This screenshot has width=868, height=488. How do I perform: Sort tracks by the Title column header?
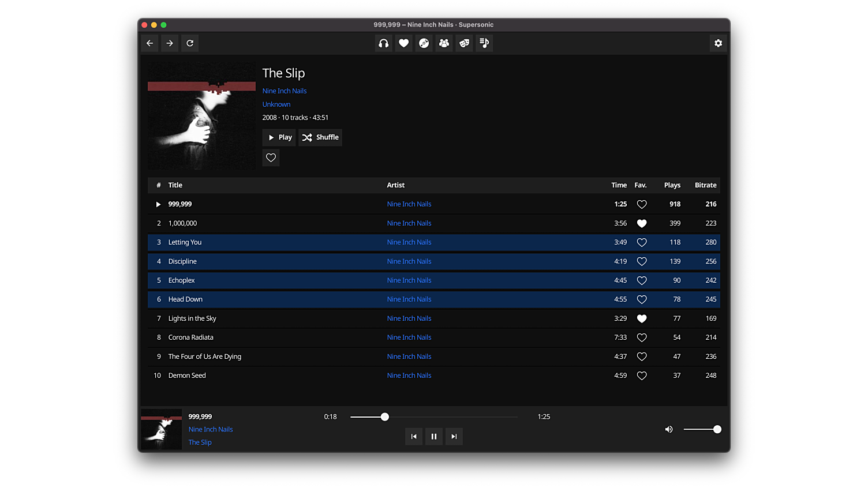tap(175, 185)
